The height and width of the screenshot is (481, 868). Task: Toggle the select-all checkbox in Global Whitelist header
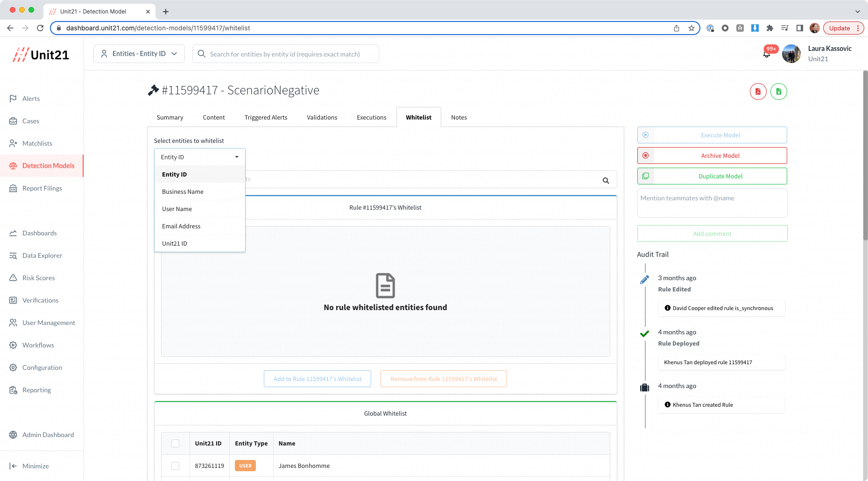pos(176,444)
